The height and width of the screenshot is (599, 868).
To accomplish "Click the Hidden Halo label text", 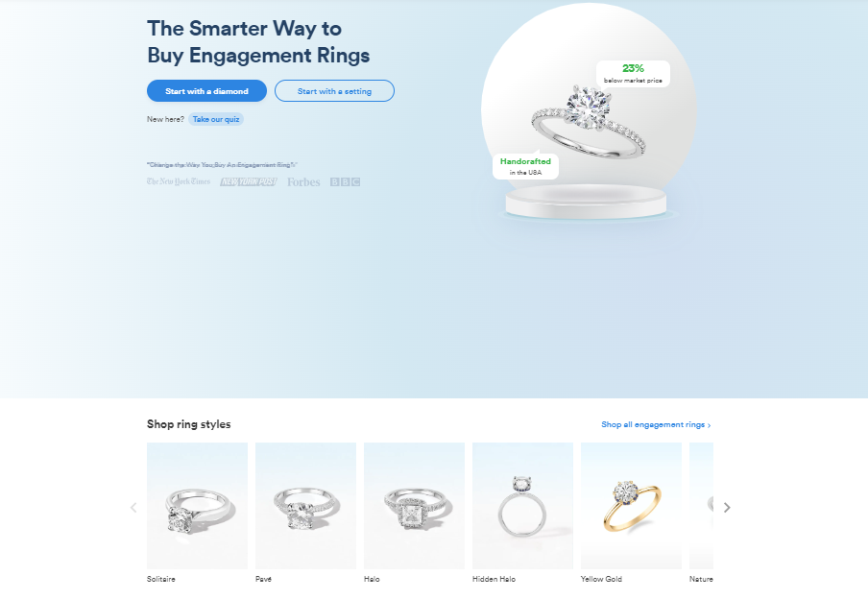I will click(494, 579).
